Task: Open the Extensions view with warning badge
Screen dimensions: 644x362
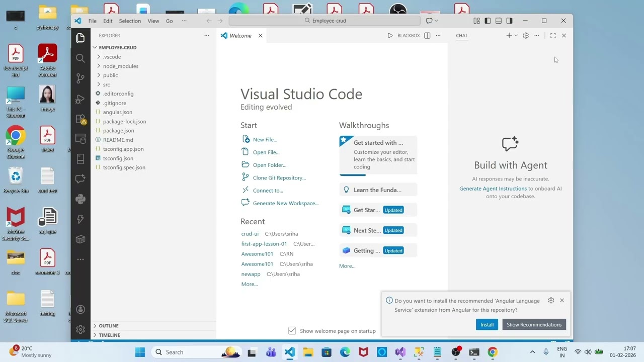Action: pos(80,119)
